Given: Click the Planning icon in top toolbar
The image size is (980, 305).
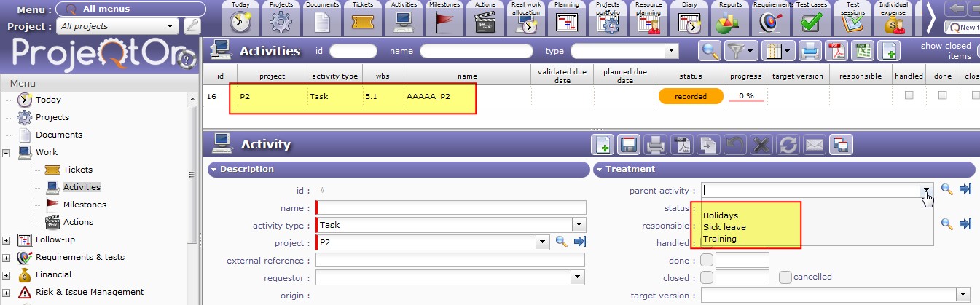Looking at the screenshot, I should (x=566, y=22).
